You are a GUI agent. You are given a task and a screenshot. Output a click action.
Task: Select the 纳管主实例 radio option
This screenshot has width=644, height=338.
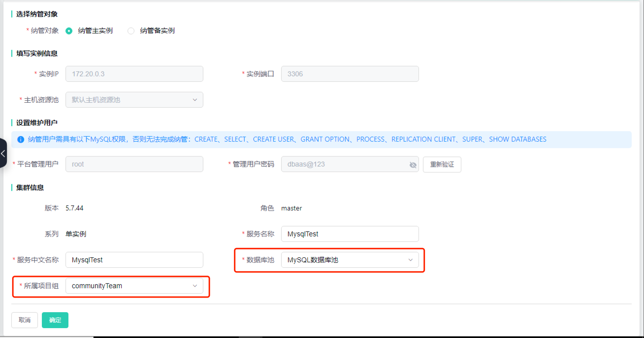pos(69,31)
